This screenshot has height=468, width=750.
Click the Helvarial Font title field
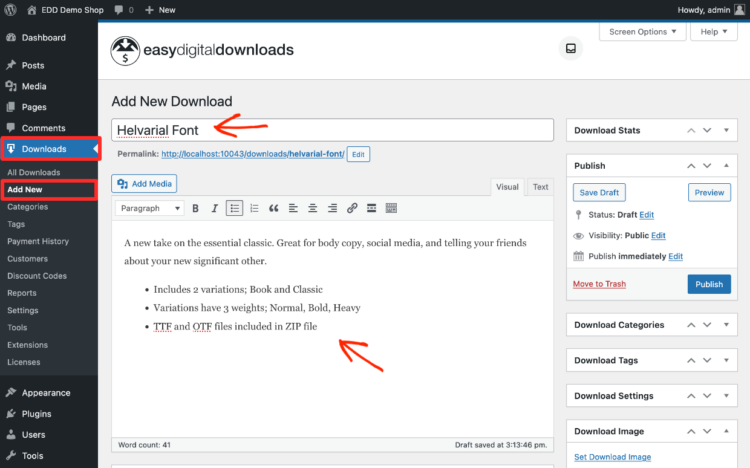332,130
